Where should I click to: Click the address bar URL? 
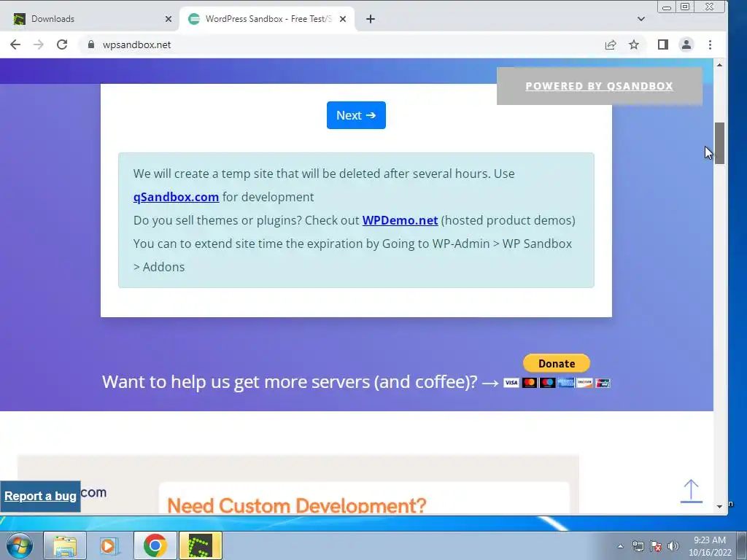pos(136,44)
